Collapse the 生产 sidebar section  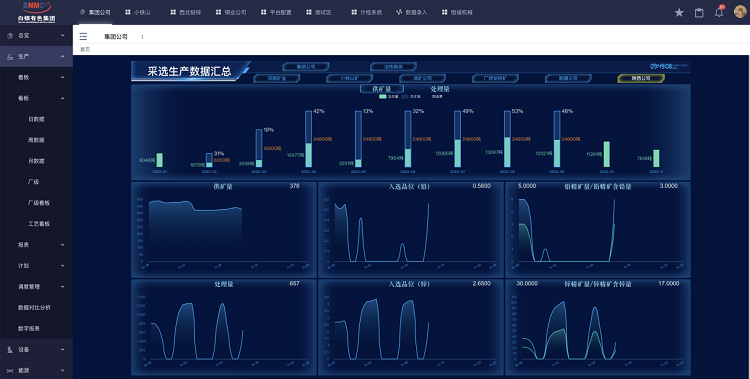[36, 56]
